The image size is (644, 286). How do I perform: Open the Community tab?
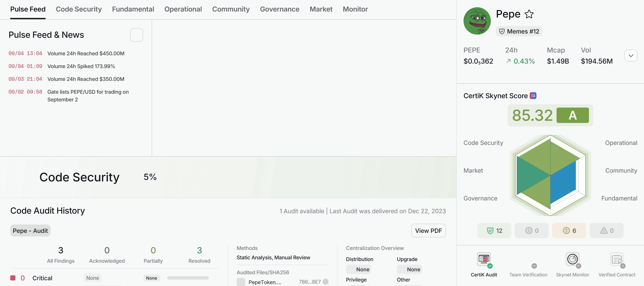pyautogui.click(x=231, y=9)
